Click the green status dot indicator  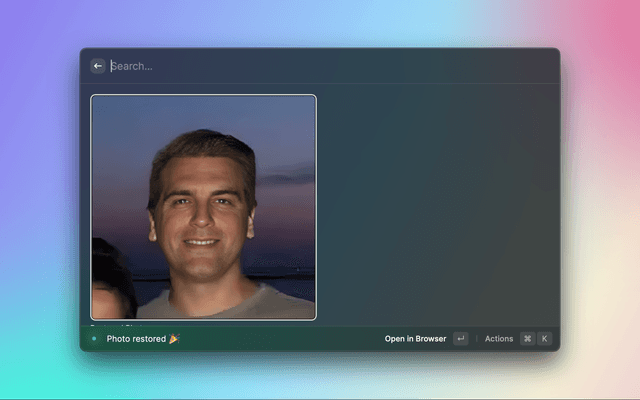coord(94,339)
